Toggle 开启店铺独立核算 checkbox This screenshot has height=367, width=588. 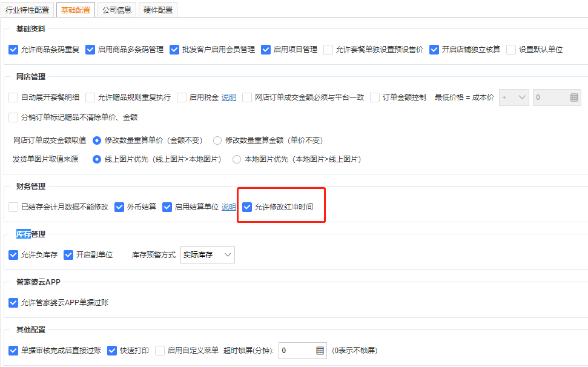(x=434, y=50)
